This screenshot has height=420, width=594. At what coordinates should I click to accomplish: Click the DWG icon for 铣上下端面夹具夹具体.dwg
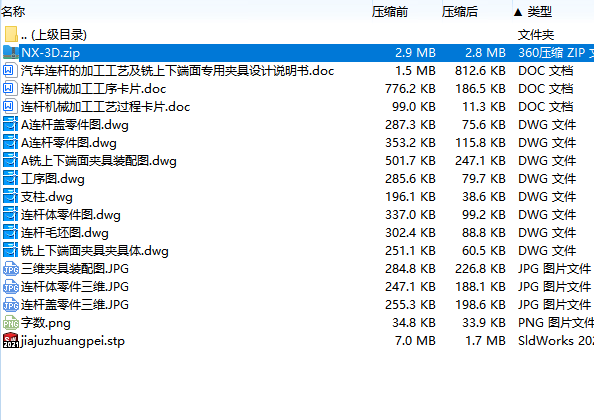coord(10,250)
